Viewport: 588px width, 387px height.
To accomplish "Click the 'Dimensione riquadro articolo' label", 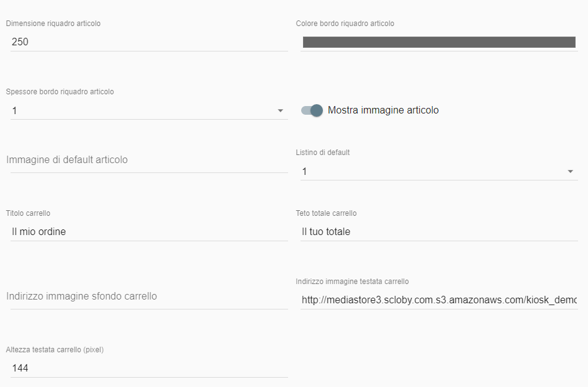I will [x=53, y=23].
